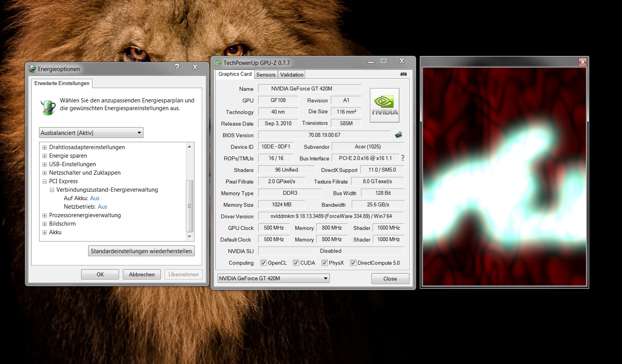This screenshot has height=364, width=622.
Task: Click the Driver Version field
Action: [x=331, y=216]
